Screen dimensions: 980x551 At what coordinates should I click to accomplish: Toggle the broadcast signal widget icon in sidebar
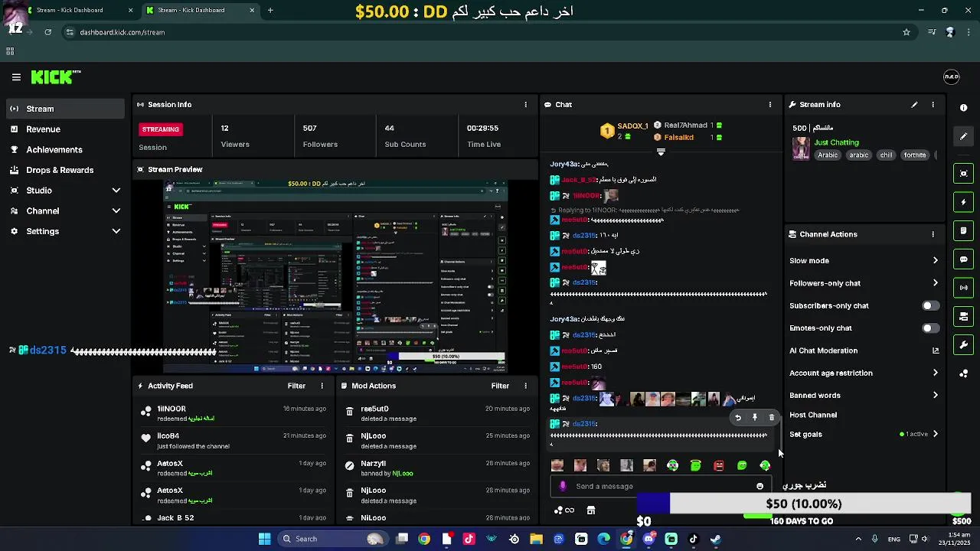tap(963, 288)
